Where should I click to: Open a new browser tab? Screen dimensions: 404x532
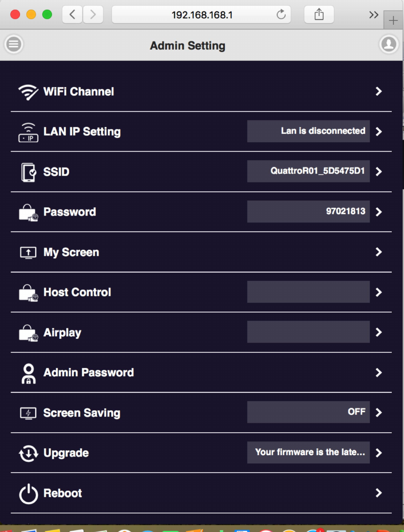tap(393, 20)
